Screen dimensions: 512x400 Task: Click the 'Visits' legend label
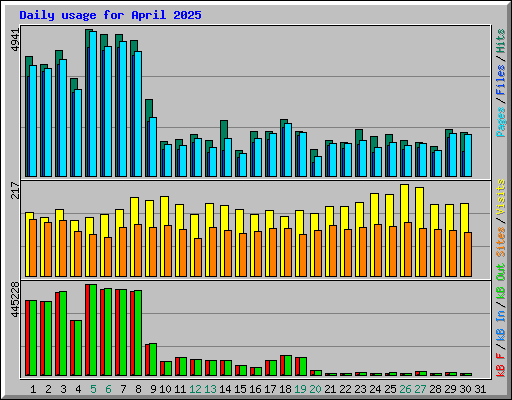[x=501, y=197]
